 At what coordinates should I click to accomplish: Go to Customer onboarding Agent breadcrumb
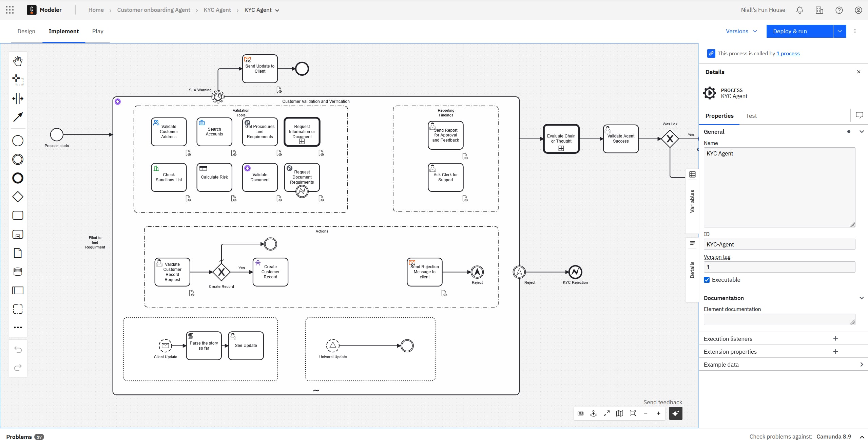tap(154, 10)
